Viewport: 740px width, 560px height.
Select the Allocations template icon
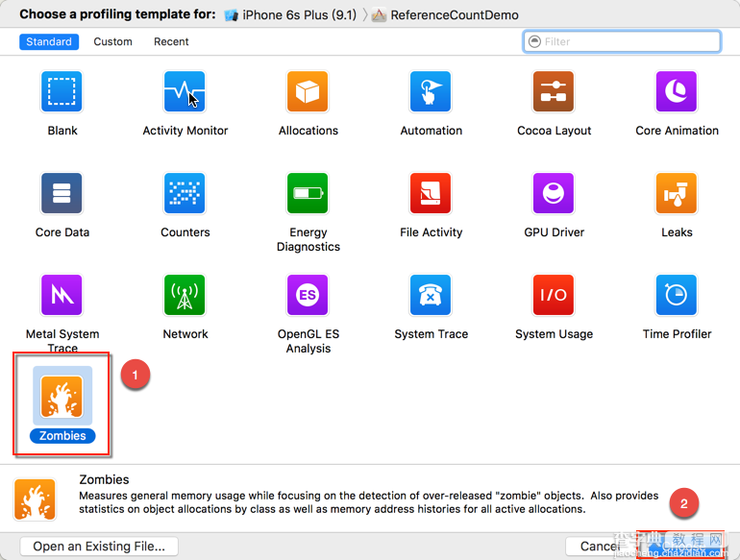tap(308, 91)
